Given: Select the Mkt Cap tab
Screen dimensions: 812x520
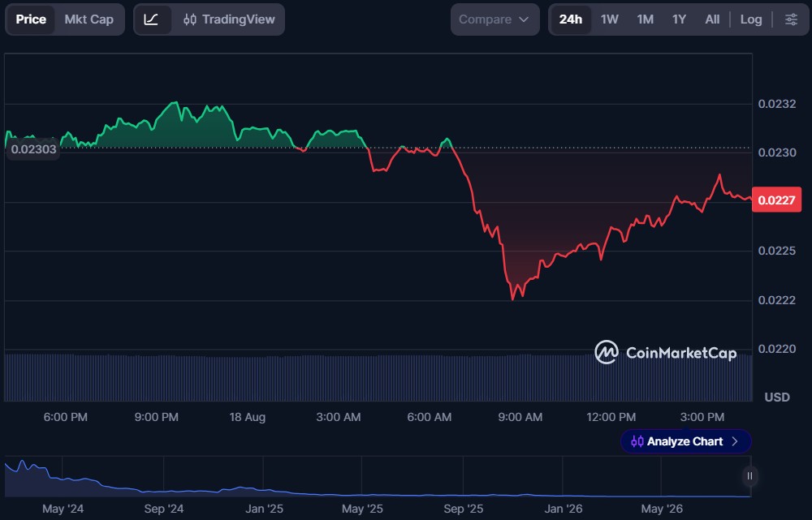Looking at the screenshot, I should pyautogui.click(x=89, y=19).
